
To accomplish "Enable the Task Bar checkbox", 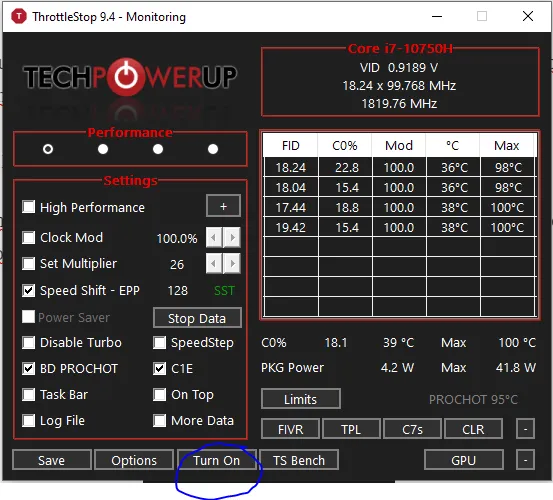I will tap(29, 395).
